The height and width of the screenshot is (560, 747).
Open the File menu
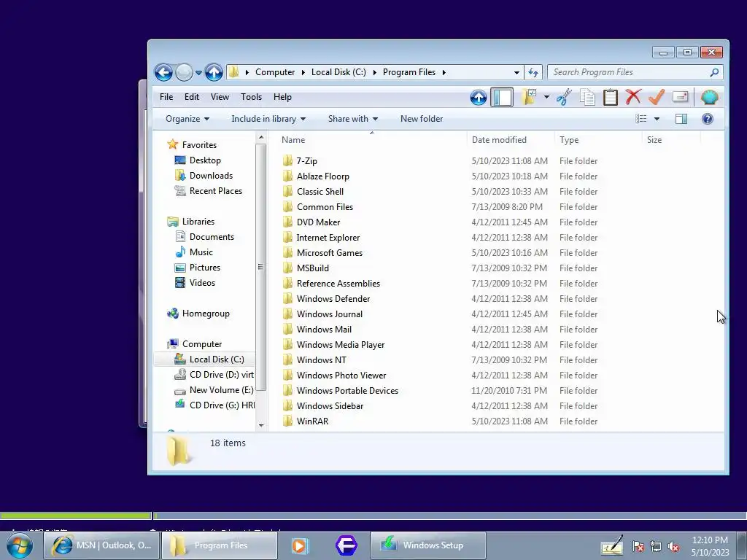point(166,97)
